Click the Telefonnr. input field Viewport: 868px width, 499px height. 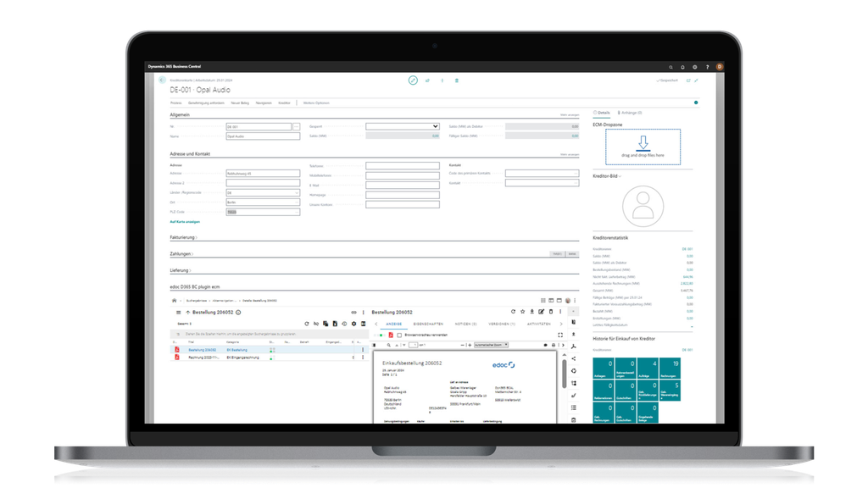[x=403, y=165]
